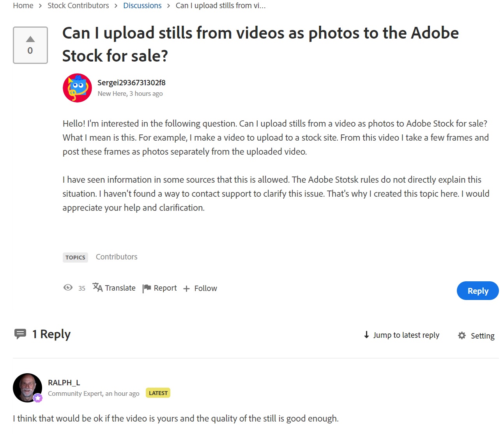Open Stock Contributors breadcrumb
Image resolution: width=504 pixels, height=434 pixels.
[78, 5]
